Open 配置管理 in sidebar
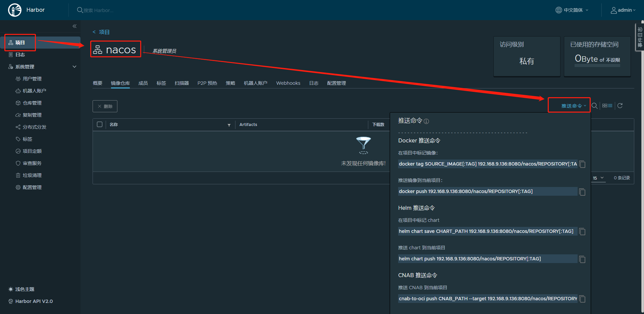Screen dimensions: 644x314 [x=32, y=187]
